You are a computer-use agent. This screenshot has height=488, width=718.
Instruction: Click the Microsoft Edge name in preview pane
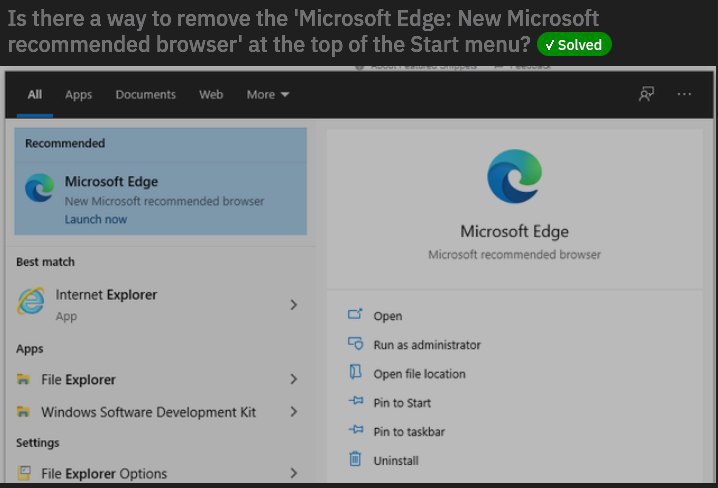(x=514, y=231)
